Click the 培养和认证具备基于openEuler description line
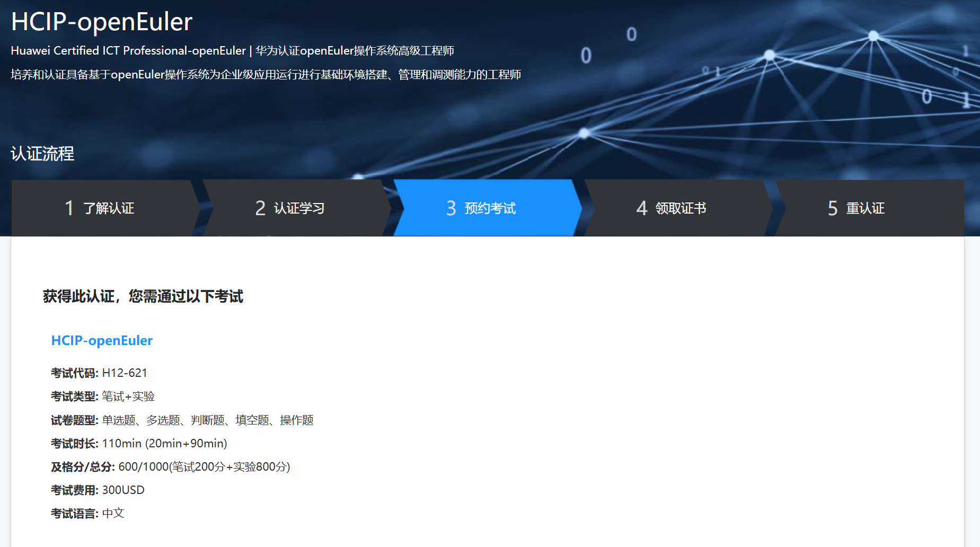 click(266, 75)
